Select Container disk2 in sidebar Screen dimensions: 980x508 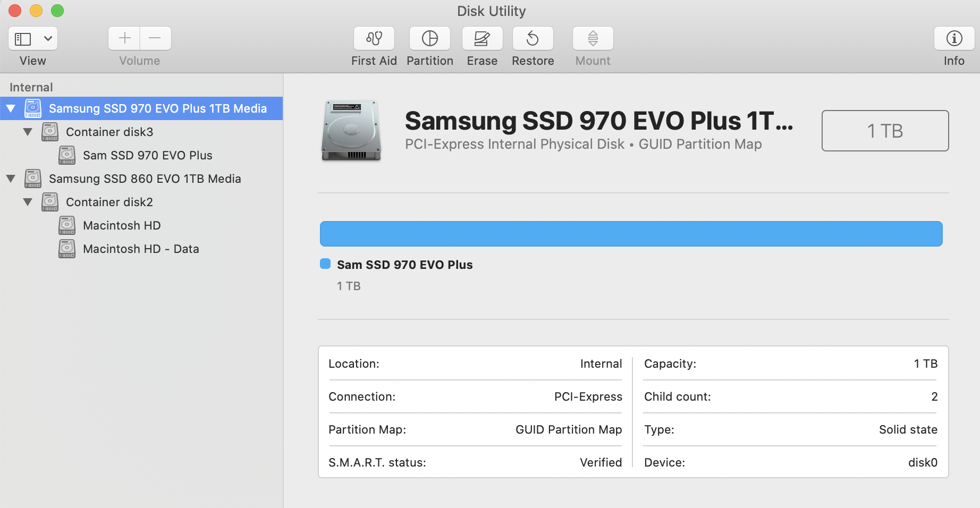click(x=141, y=202)
